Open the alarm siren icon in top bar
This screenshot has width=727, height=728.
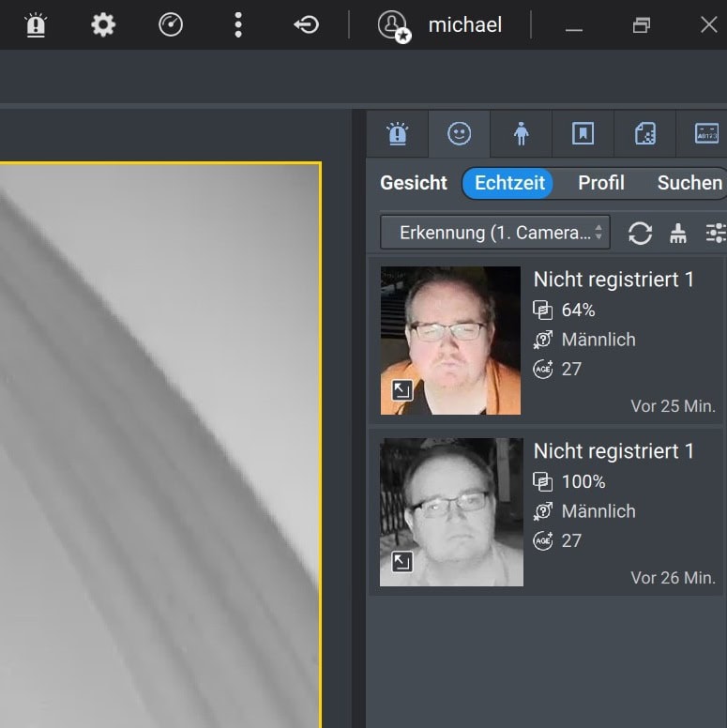coord(36,25)
